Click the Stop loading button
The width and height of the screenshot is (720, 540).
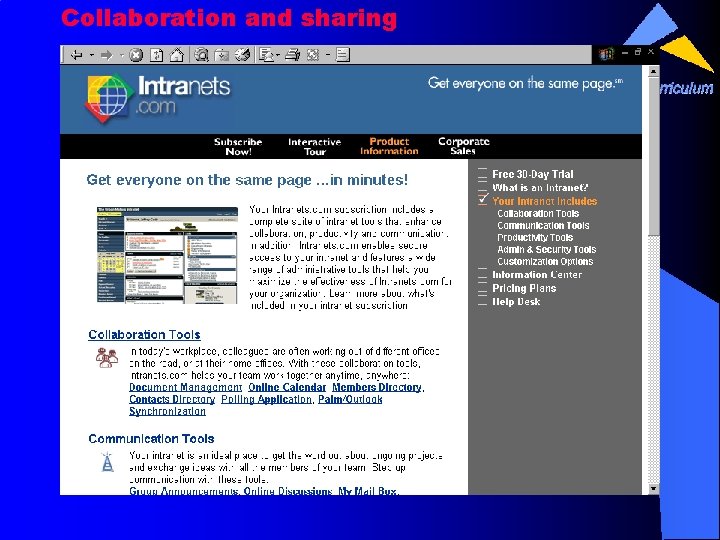(136, 56)
